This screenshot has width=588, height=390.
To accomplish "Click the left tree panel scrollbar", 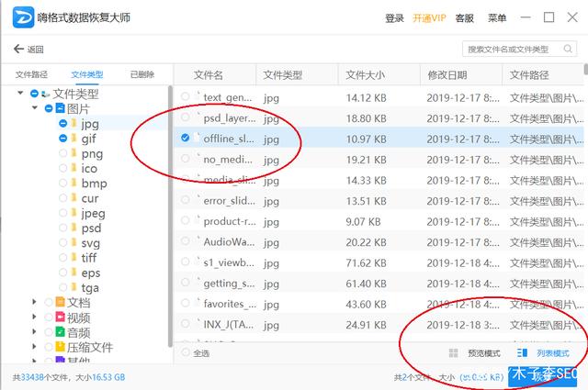I will click(x=170, y=217).
